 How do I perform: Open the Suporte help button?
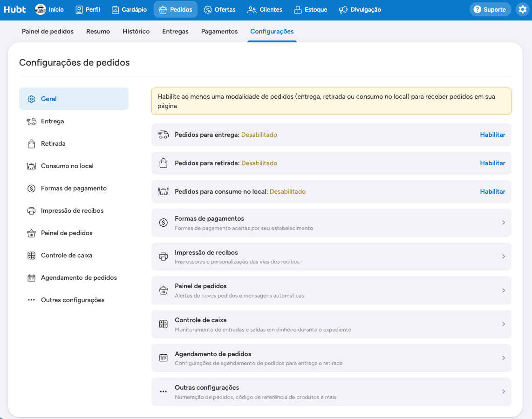coord(490,9)
